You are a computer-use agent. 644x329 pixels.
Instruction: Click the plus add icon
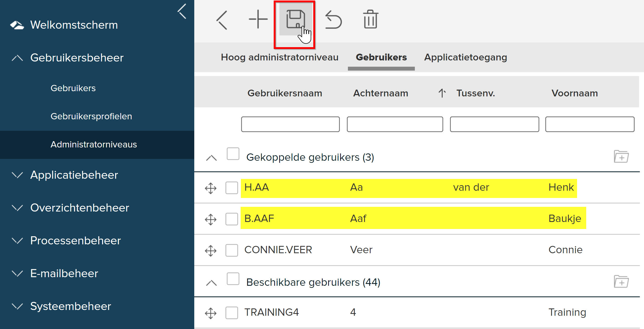258,19
